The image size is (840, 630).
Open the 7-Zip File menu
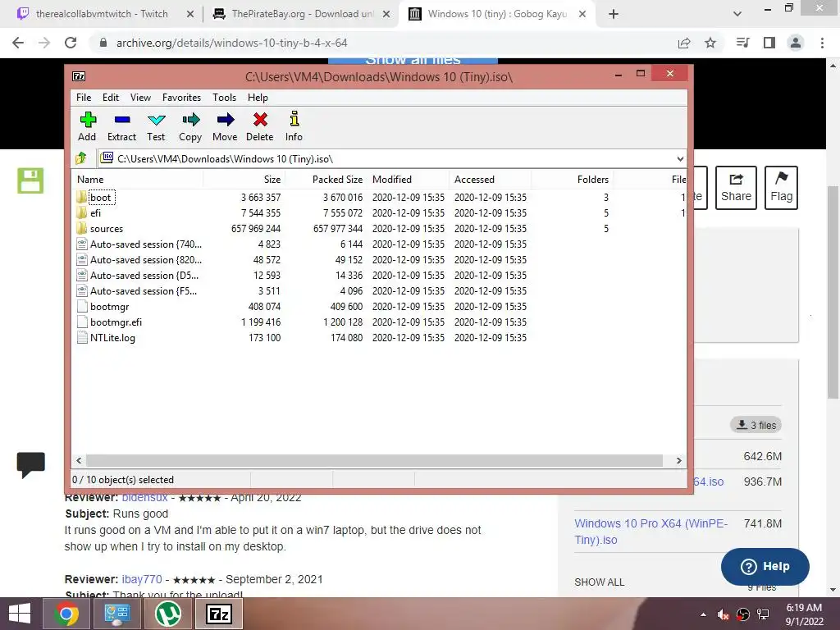(x=84, y=98)
